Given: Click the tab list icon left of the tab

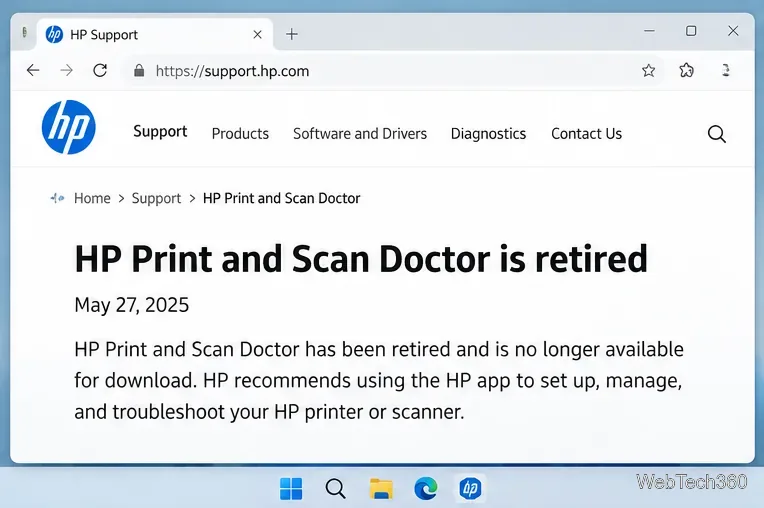Looking at the screenshot, I should (24, 33).
